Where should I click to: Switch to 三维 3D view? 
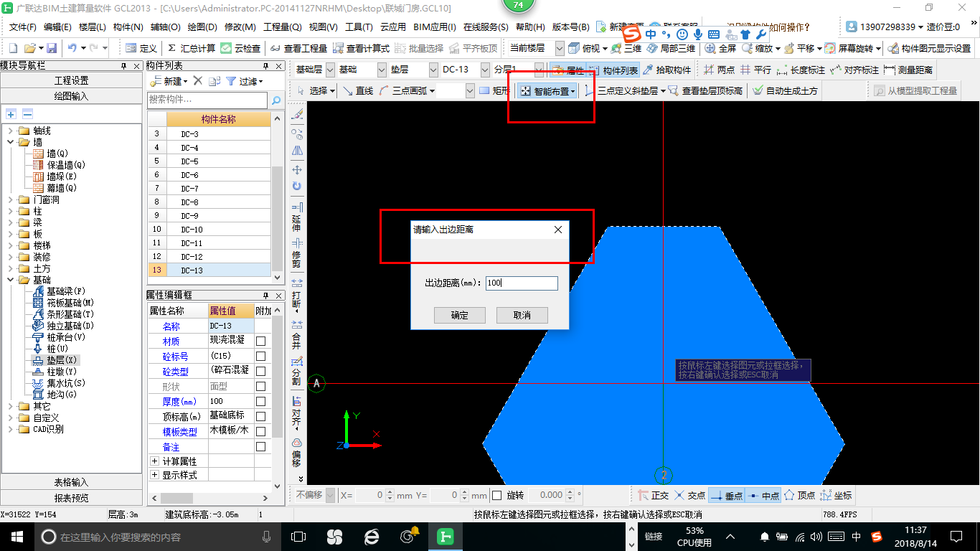tap(626, 48)
